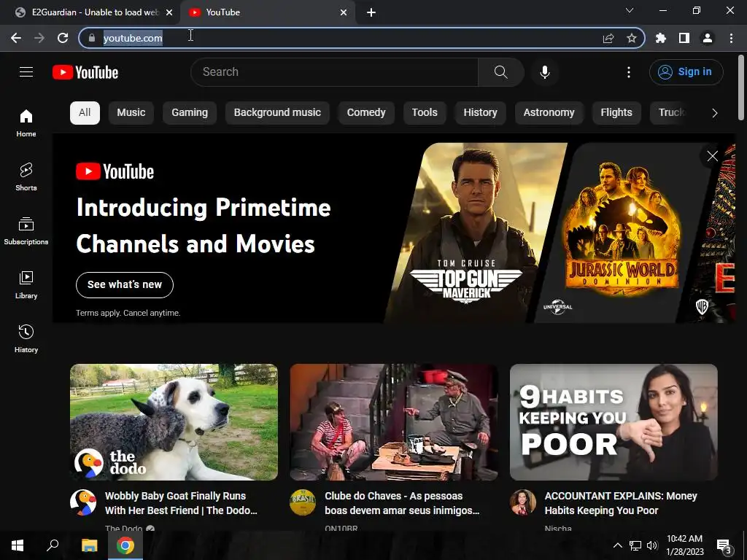This screenshot has width=747, height=560.
Task: Select the All filter chip
Action: point(85,113)
